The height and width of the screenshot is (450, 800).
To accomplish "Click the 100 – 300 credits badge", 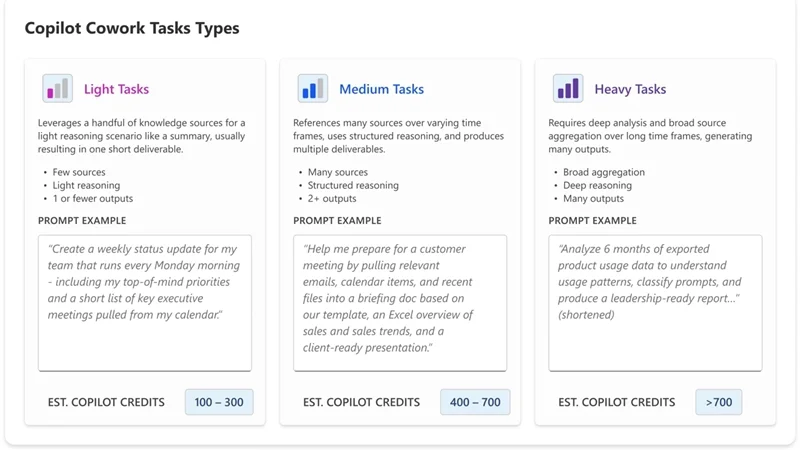I will [x=219, y=402].
